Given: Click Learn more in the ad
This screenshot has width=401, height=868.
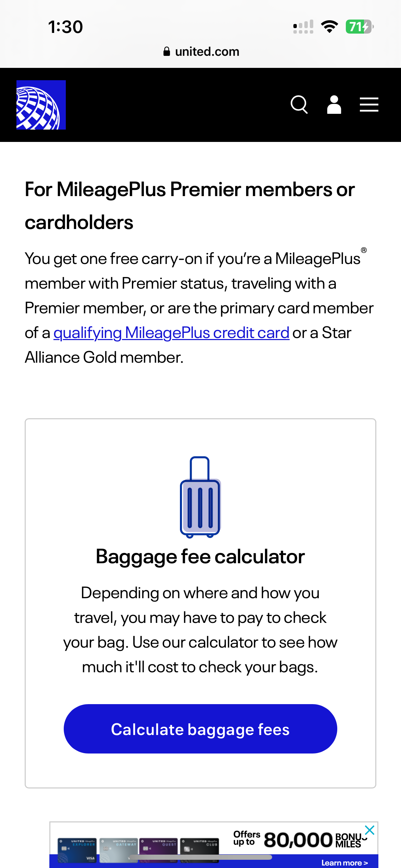Looking at the screenshot, I should coord(344,863).
